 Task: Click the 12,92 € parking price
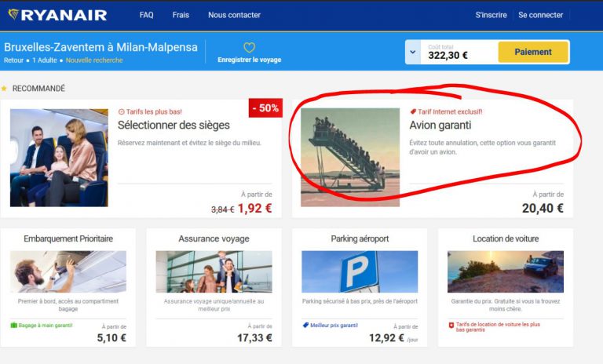pyautogui.click(x=386, y=338)
